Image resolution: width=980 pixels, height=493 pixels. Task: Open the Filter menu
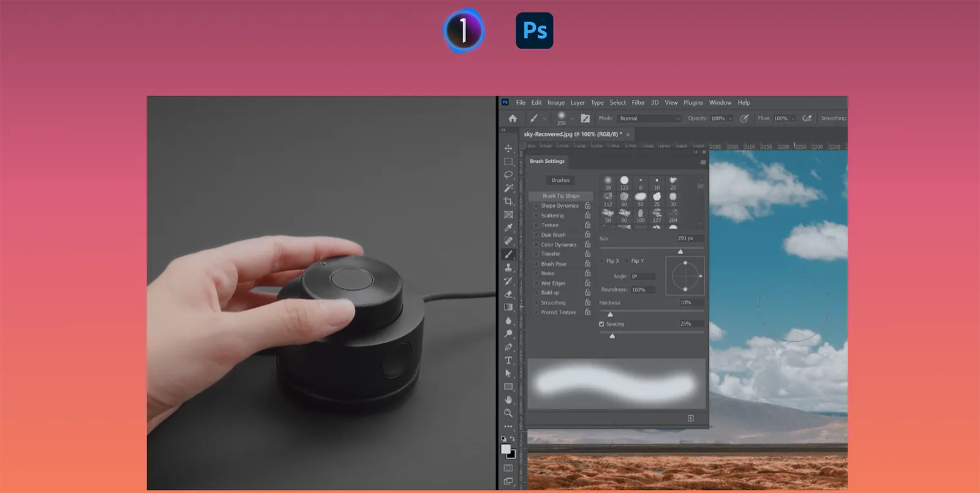[638, 102]
